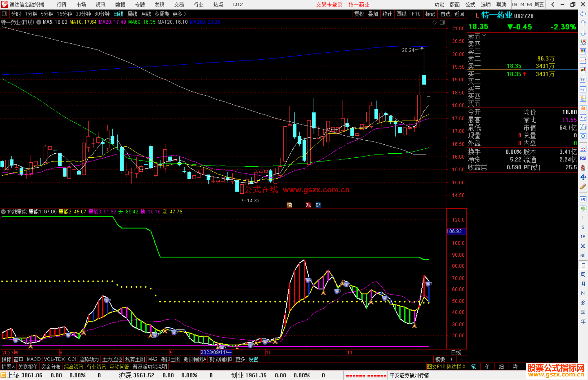Open the f(x) formula icon
This screenshot has width=588, height=380.
(x=583, y=127)
